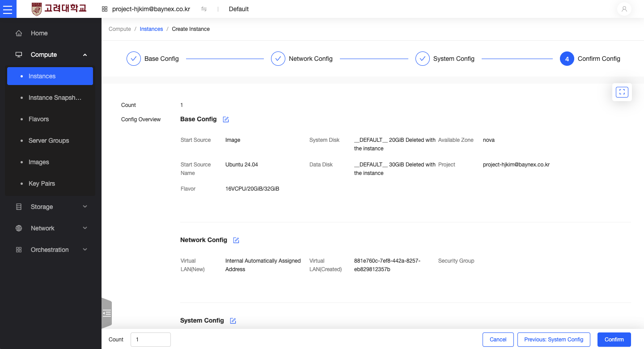Click the Home icon in the sidebar
This screenshot has height=349, width=644.
coord(19,33)
